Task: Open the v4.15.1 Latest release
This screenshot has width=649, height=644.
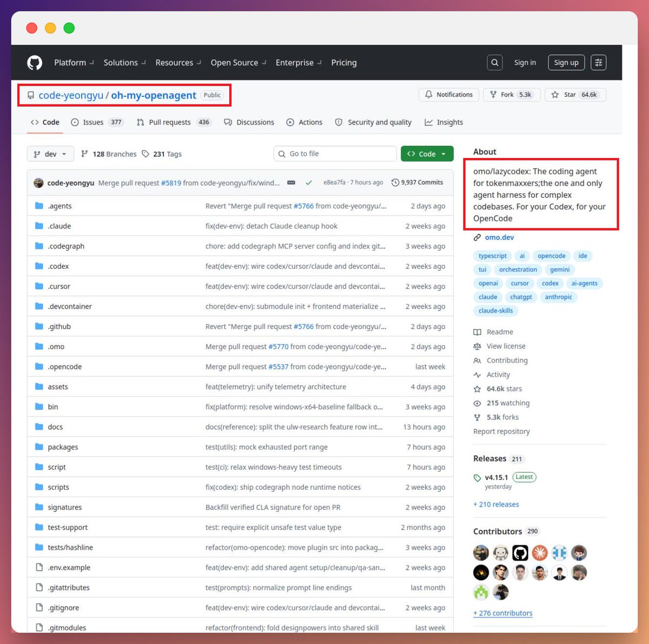Action: [505, 477]
